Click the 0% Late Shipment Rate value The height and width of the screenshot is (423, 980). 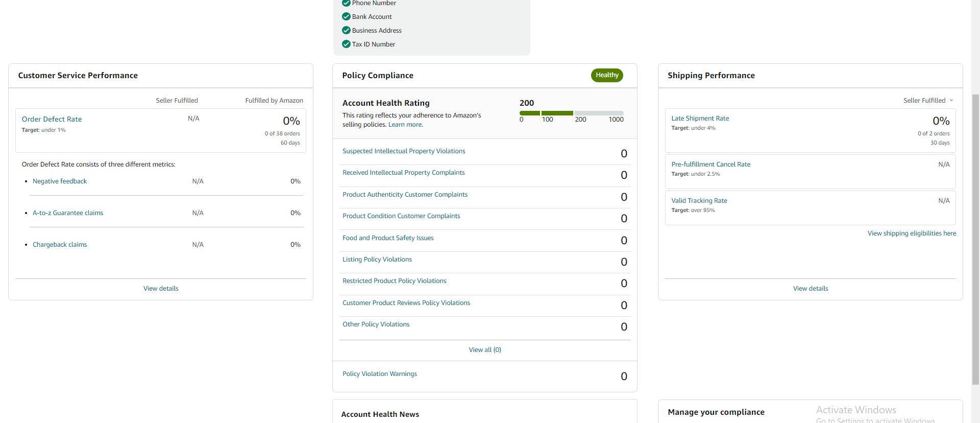[x=941, y=121]
